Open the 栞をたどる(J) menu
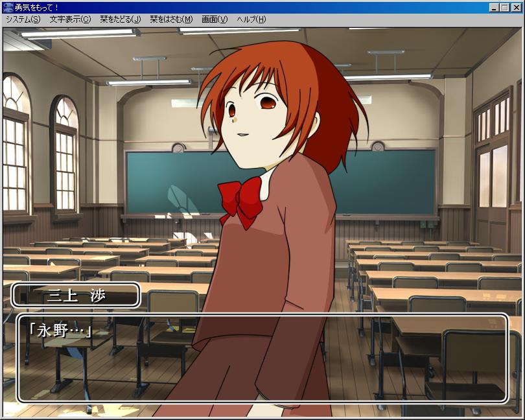 pyautogui.click(x=120, y=19)
